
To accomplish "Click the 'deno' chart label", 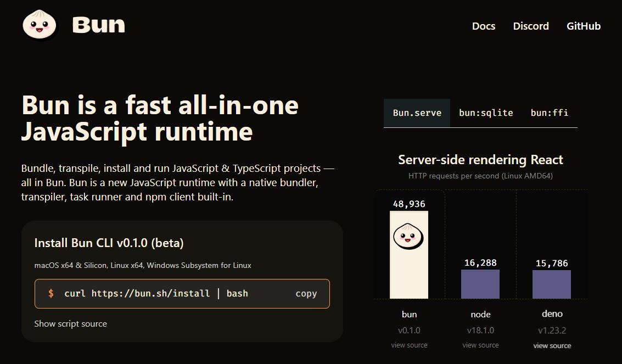I will click(552, 314).
